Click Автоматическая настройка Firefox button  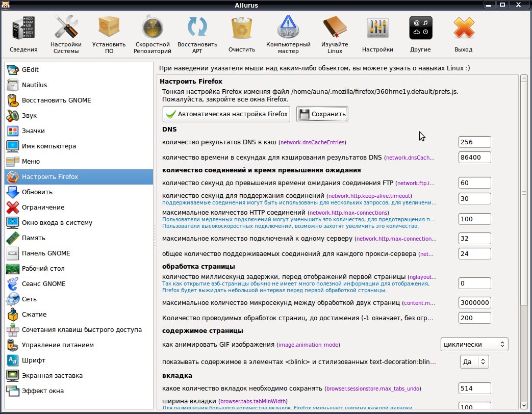pos(226,114)
